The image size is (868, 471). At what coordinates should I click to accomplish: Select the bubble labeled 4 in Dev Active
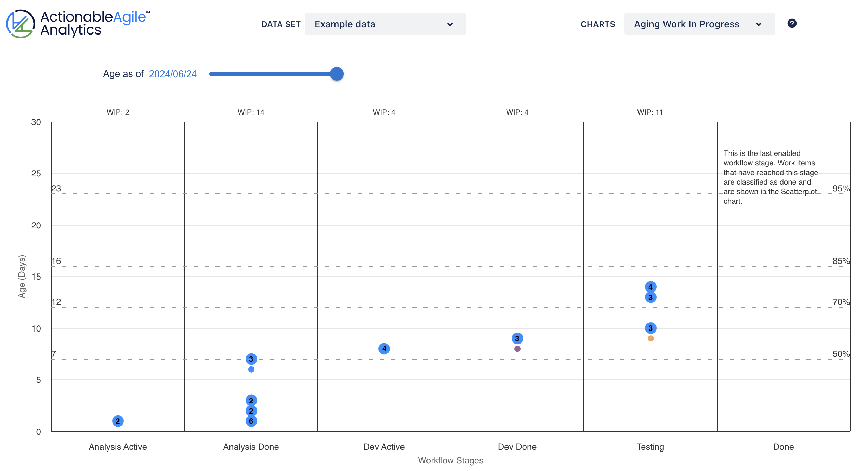click(x=384, y=349)
